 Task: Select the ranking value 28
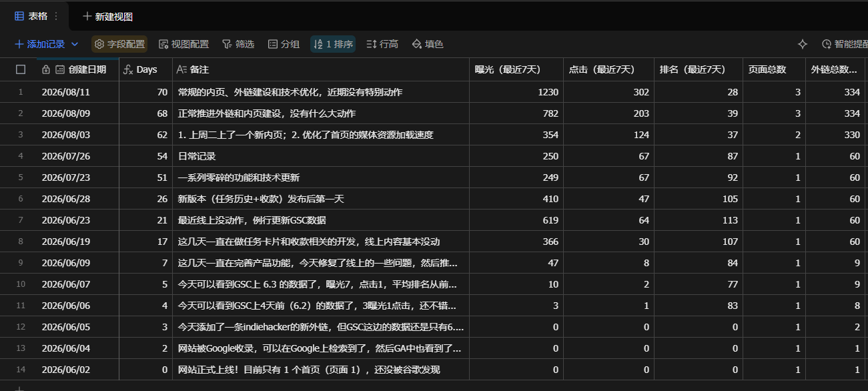click(x=699, y=92)
